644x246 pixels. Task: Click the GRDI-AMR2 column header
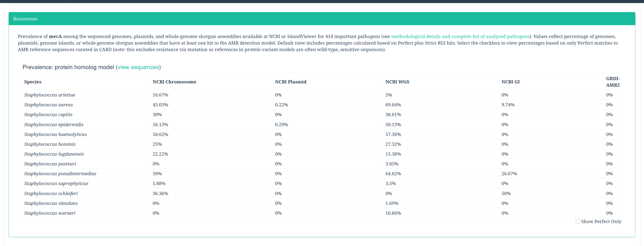(x=613, y=82)
